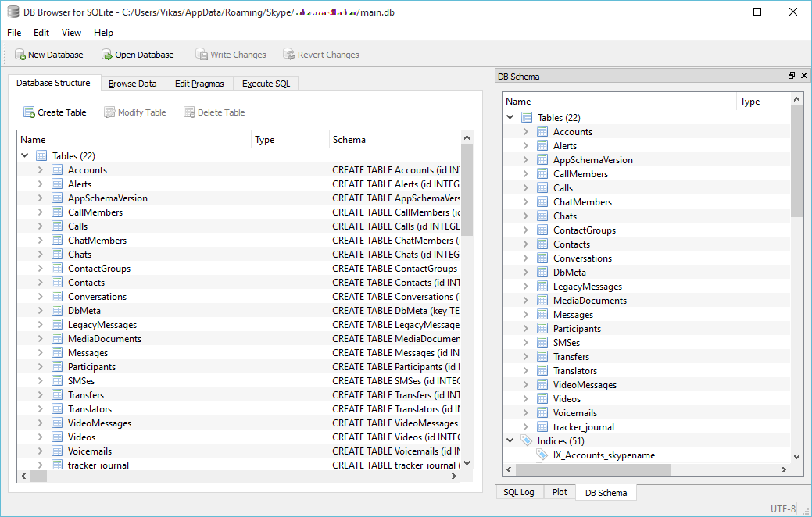The height and width of the screenshot is (517, 812).
Task: Collapse the Indices (51) node in the DB Schema panel
Action: coord(510,441)
